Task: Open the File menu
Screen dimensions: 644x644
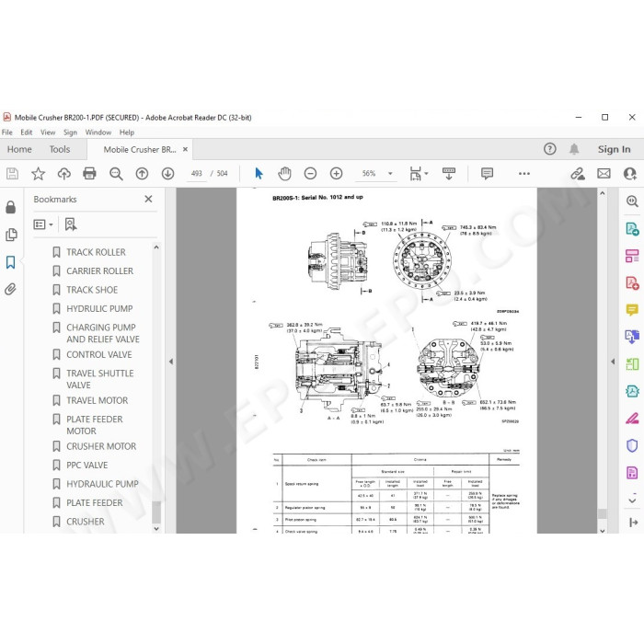Action: pyautogui.click(x=7, y=132)
